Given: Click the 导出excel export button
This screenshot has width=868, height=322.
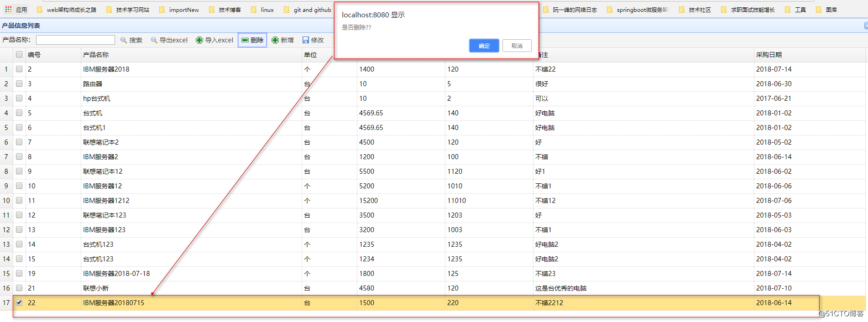Looking at the screenshot, I should pyautogui.click(x=169, y=40).
